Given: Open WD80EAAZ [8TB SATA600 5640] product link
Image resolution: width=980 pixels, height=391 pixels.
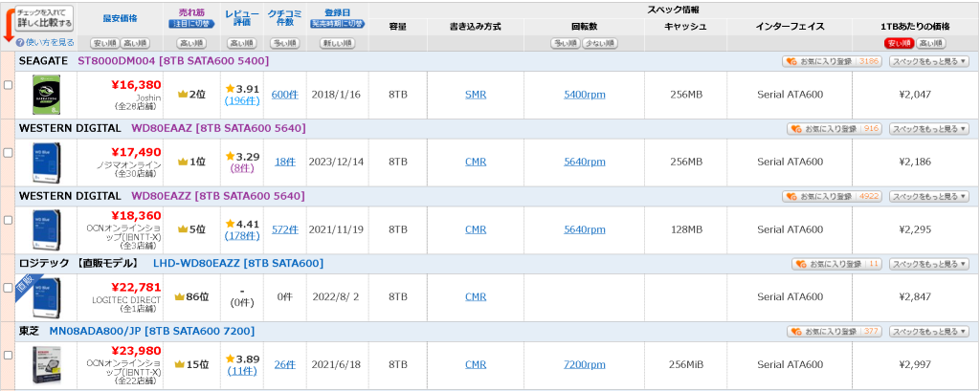Looking at the screenshot, I should (218, 128).
